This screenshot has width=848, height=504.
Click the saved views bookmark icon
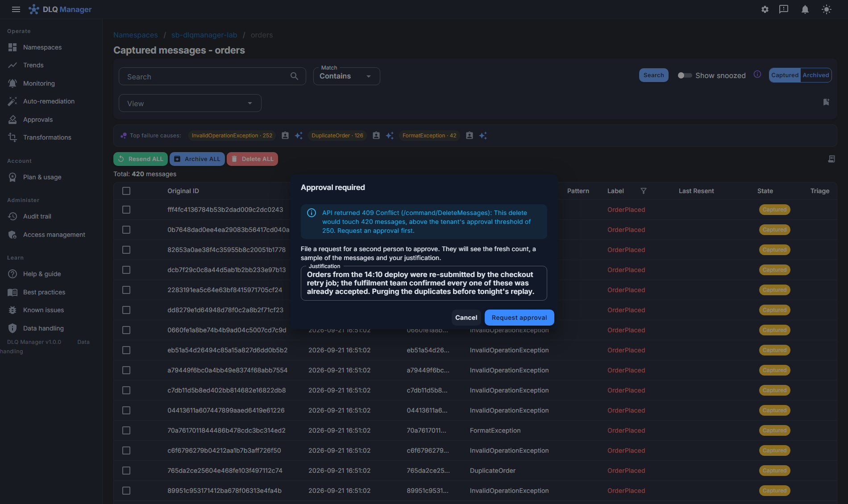tap(826, 102)
